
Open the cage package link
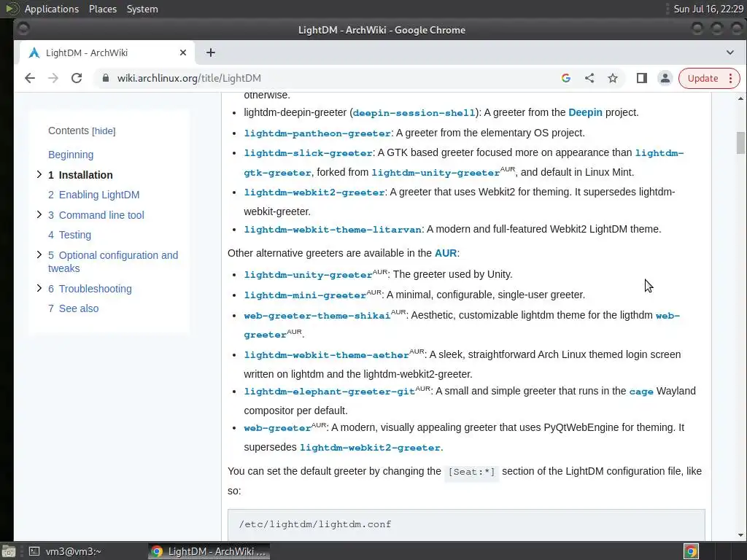641,392
